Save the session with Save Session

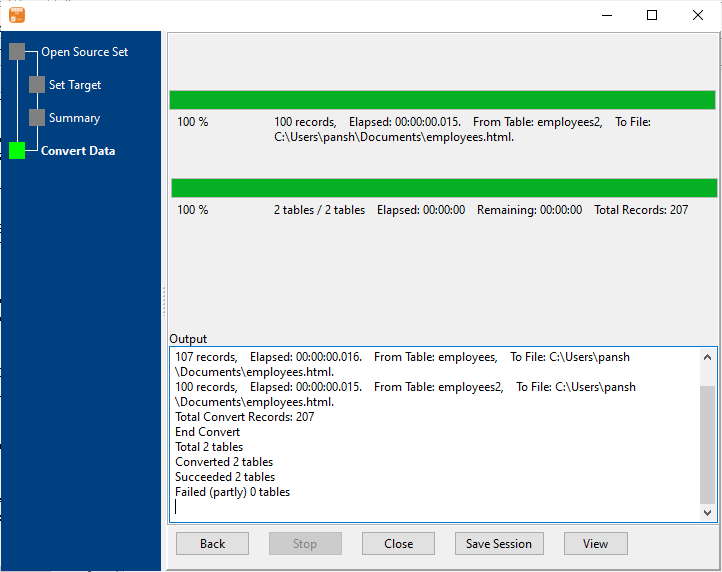click(x=499, y=544)
